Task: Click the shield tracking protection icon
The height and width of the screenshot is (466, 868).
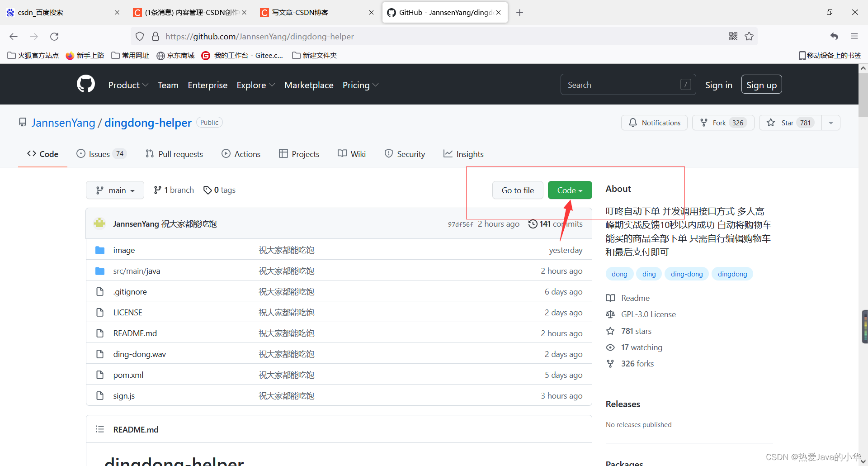Action: tap(140, 36)
